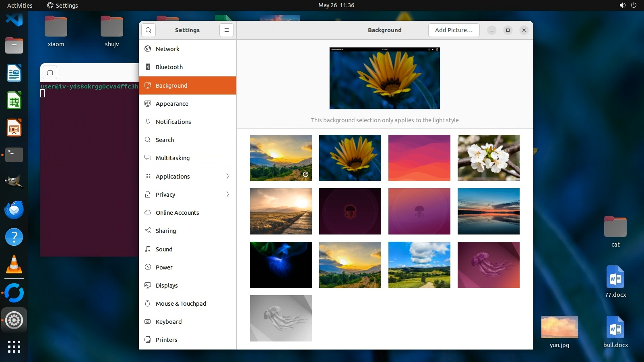Expand the Privacy settings section
644x362 pixels.
pos(188,195)
